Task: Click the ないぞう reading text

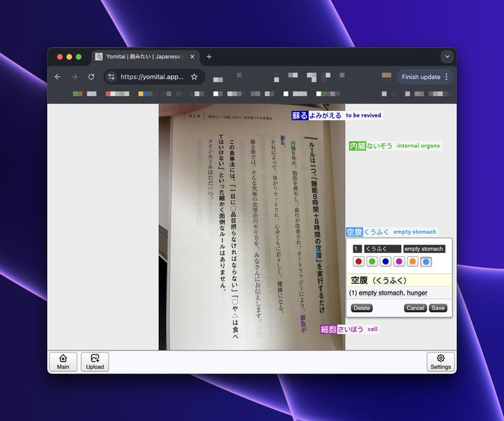Action: 379,146
